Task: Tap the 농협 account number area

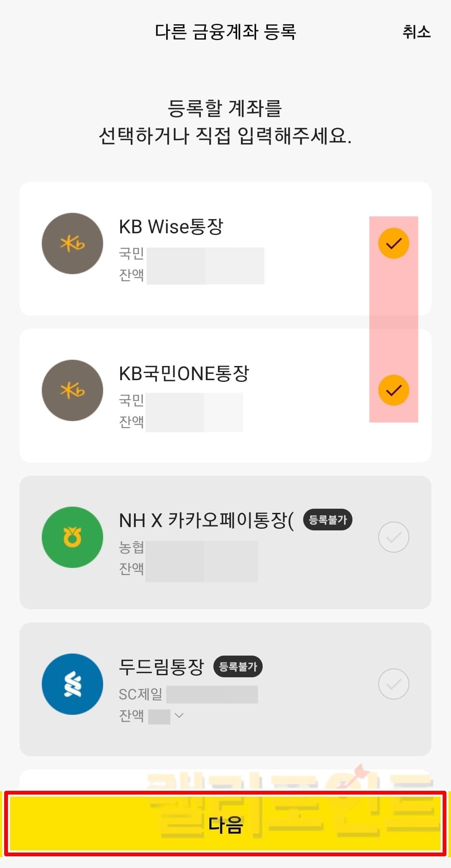Action: (x=201, y=548)
